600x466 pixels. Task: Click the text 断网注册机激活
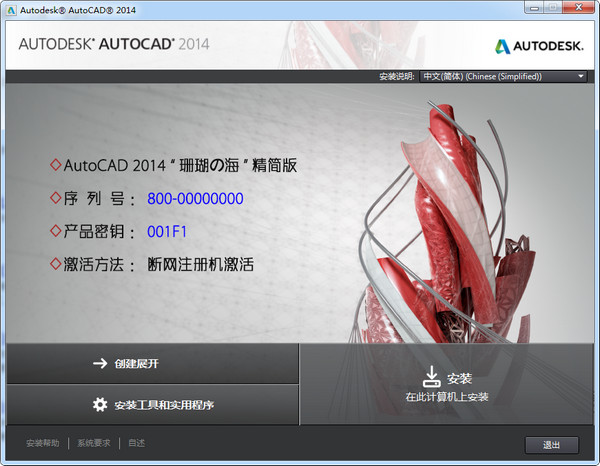click(201, 264)
